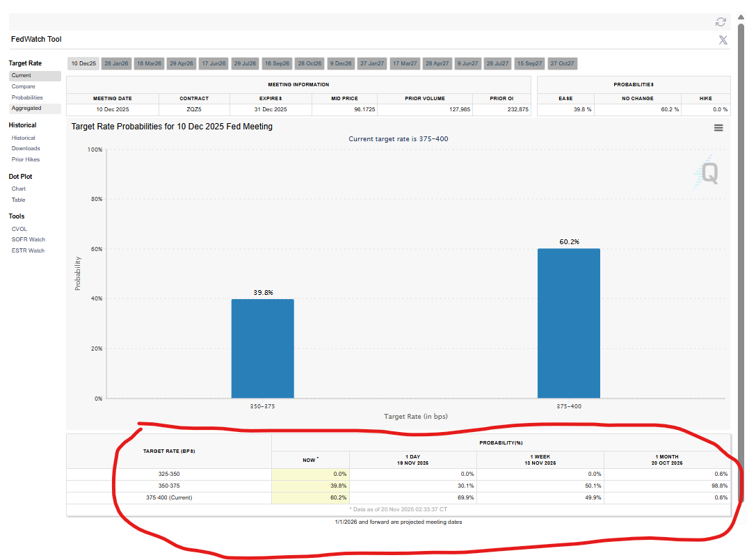Open the chart hamburger menu icon
Viewport: 756px width, 560px height.
click(x=718, y=128)
